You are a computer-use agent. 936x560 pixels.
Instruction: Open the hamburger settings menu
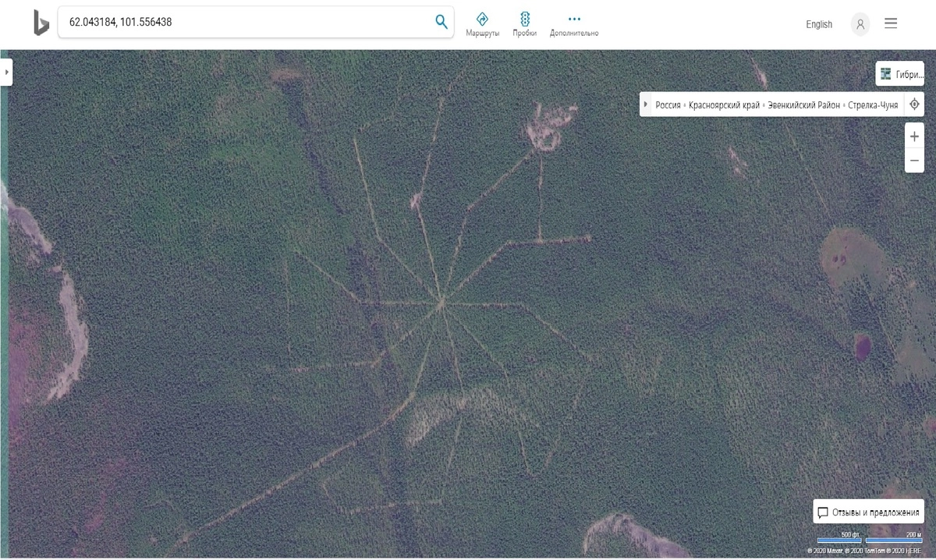891,23
